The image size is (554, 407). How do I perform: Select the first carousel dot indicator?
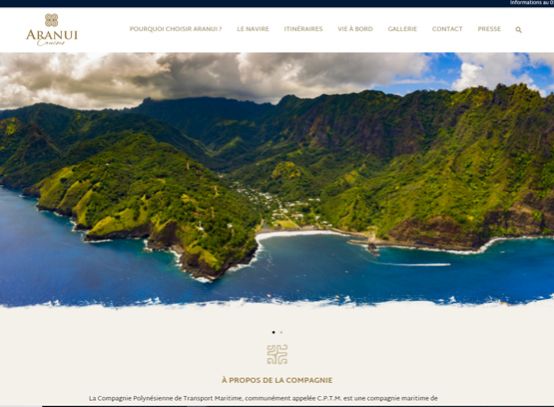[273, 332]
